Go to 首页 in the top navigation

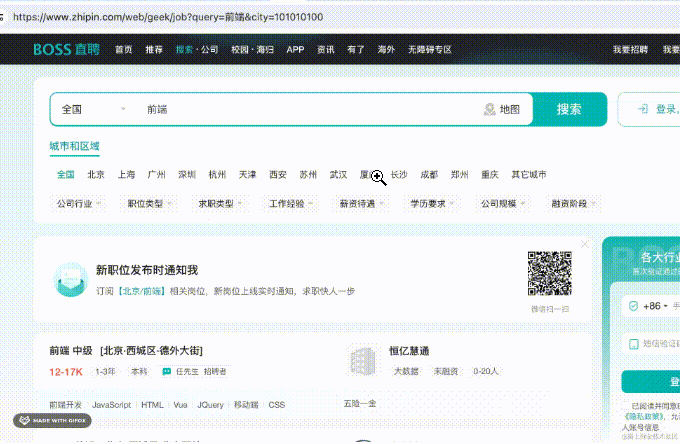(x=124, y=49)
